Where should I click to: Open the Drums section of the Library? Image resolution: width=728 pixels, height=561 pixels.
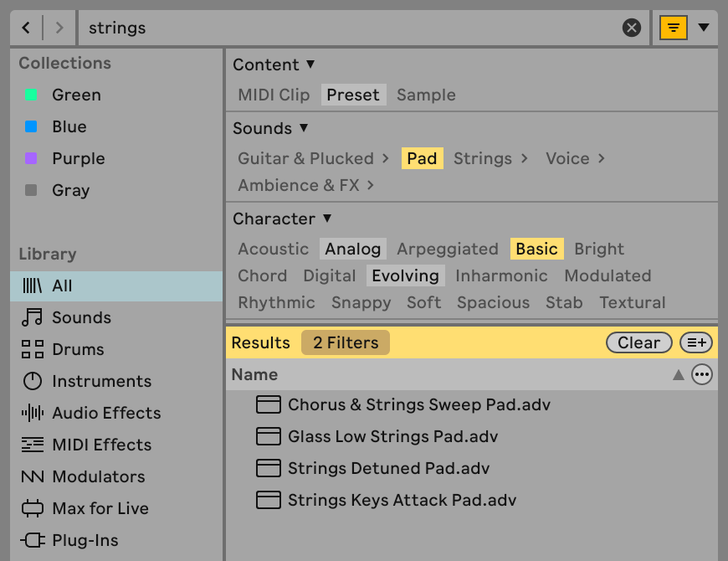click(x=74, y=349)
